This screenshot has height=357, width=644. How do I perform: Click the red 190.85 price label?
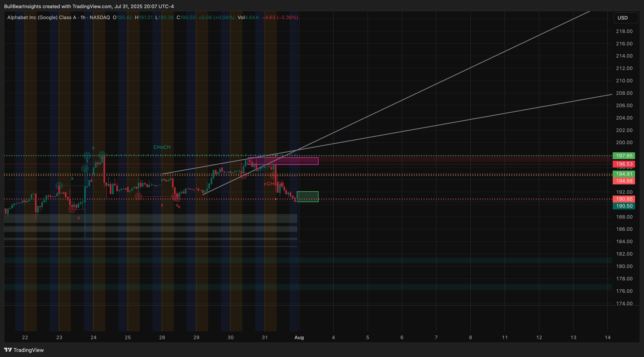[624, 199]
